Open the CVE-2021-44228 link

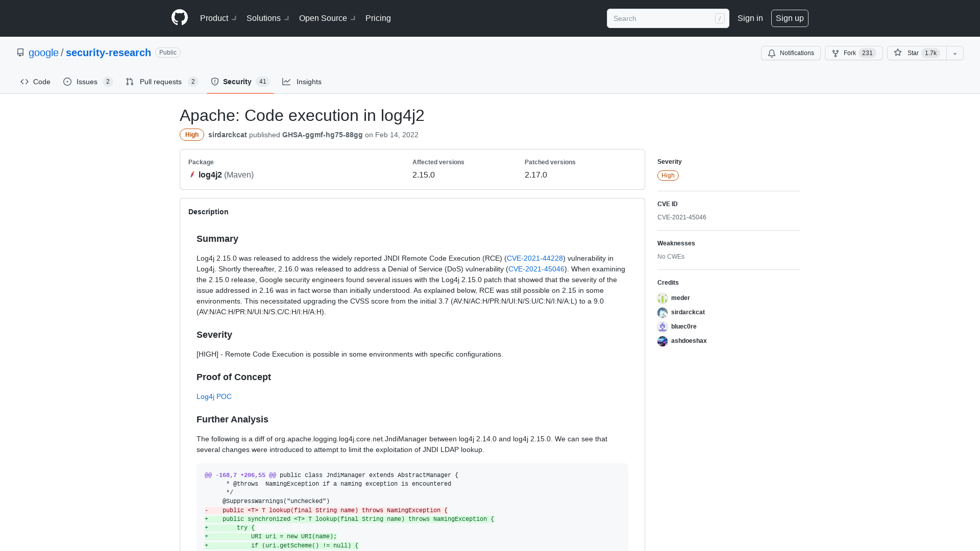(x=535, y=258)
